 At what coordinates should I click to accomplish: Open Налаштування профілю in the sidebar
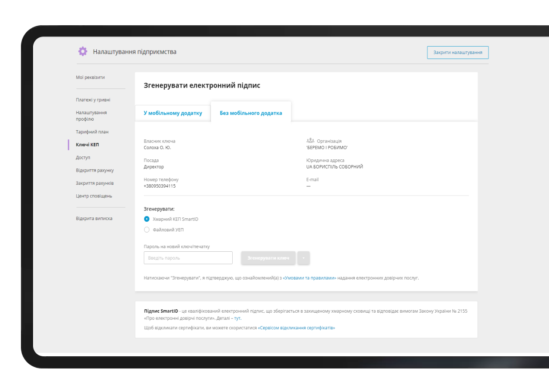click(91, 116)
